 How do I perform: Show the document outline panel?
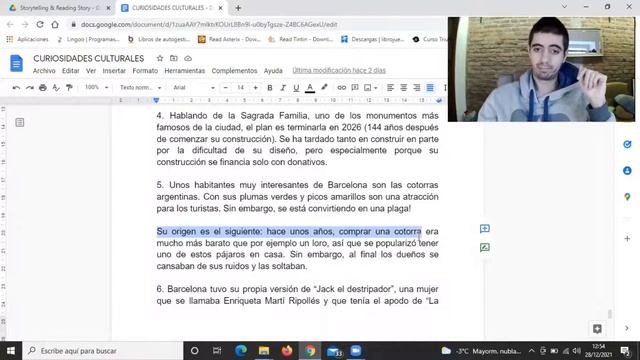point(20,122)
